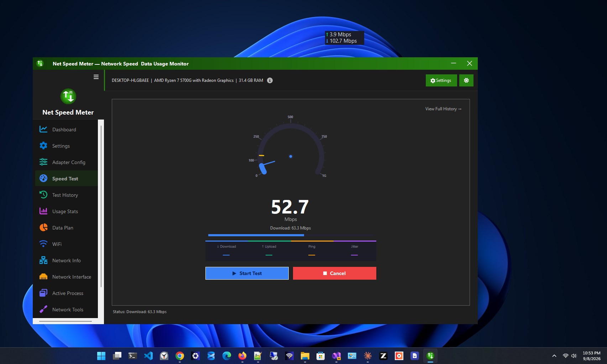Open the Dashboard page from sidebar
Viewport: 607px width, 364px height.
point(67,130)
